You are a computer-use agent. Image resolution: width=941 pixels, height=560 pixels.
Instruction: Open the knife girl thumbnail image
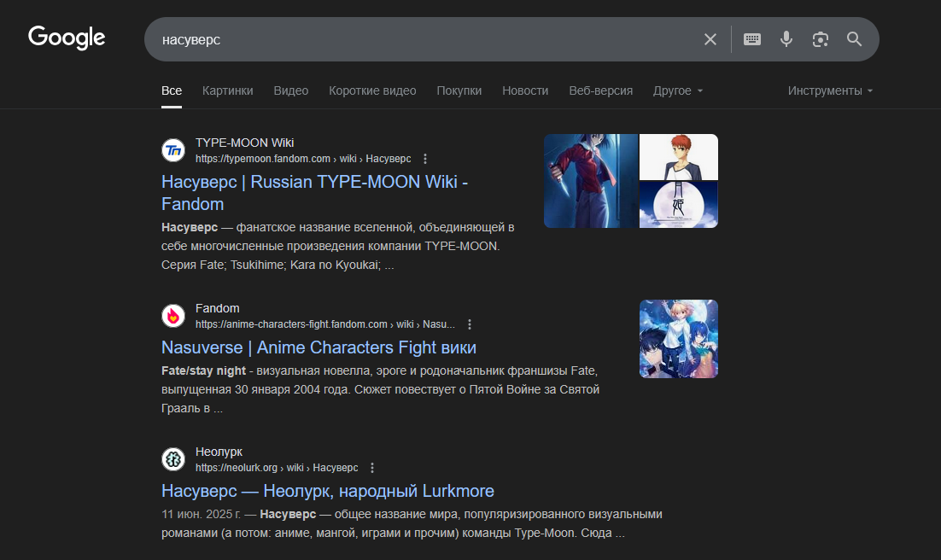(x=591, y=181)
